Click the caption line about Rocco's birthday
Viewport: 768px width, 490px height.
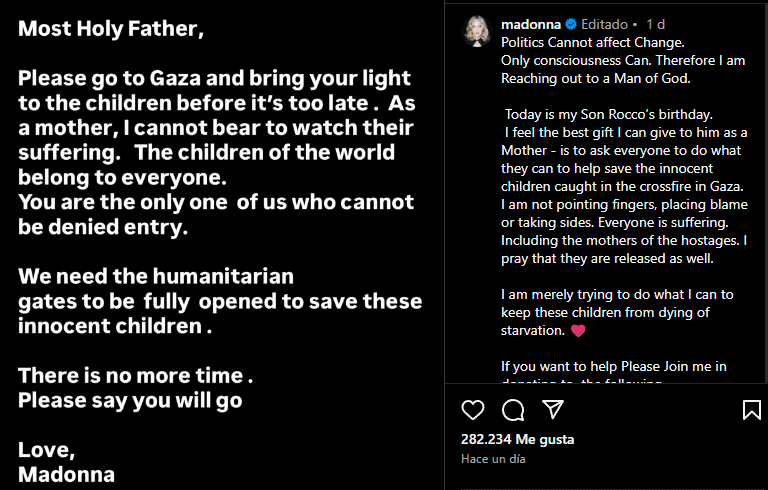605,114
